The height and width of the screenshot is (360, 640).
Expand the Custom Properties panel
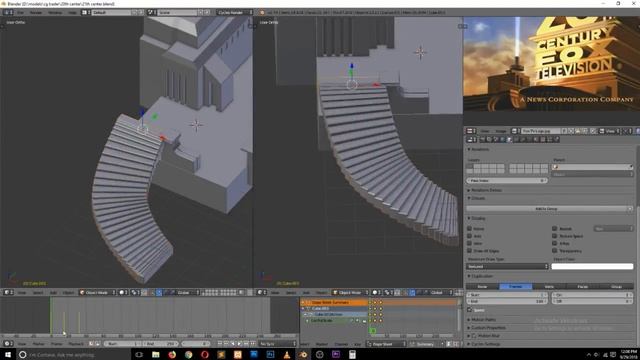point(488,328)
